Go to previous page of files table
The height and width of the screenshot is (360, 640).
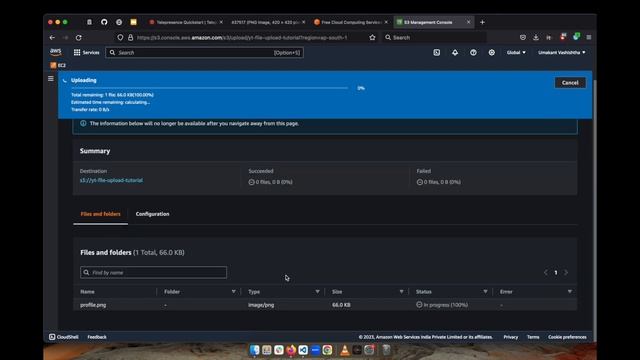click(546, 272)
